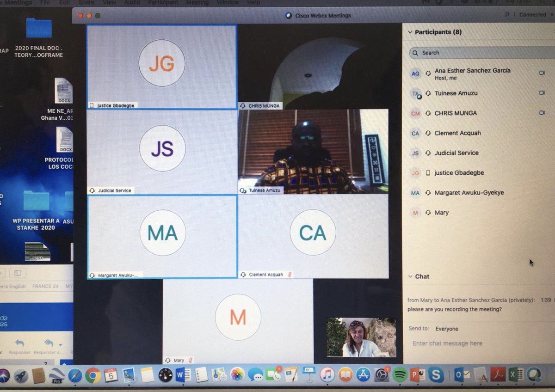Image resolution: width=555 pixels, height=392 pixels.
Task: Select the CA Clement Acquah tile
Action: (313, 236)
